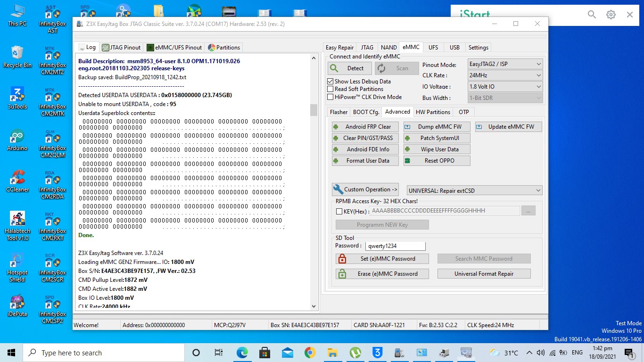Open InfinityBox AST desktop shortcut
The height and width of the screenshot is (362, 644).
(52, 20)
